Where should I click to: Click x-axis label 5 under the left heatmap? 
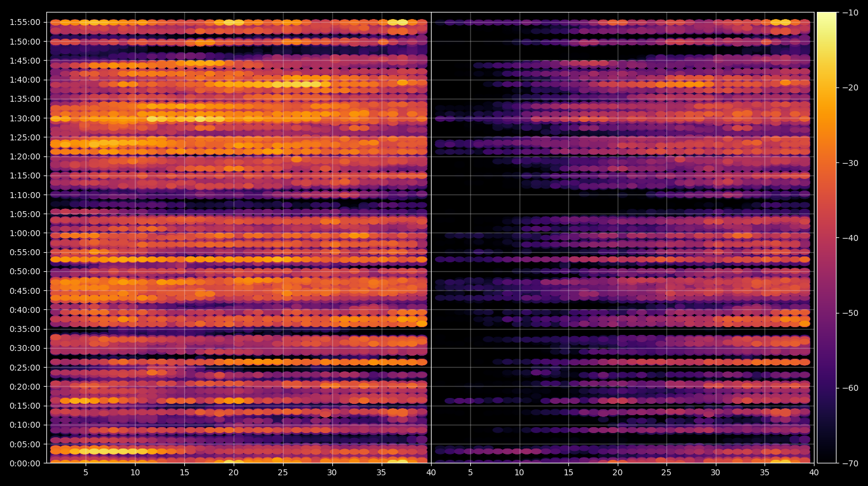(86, 472)
